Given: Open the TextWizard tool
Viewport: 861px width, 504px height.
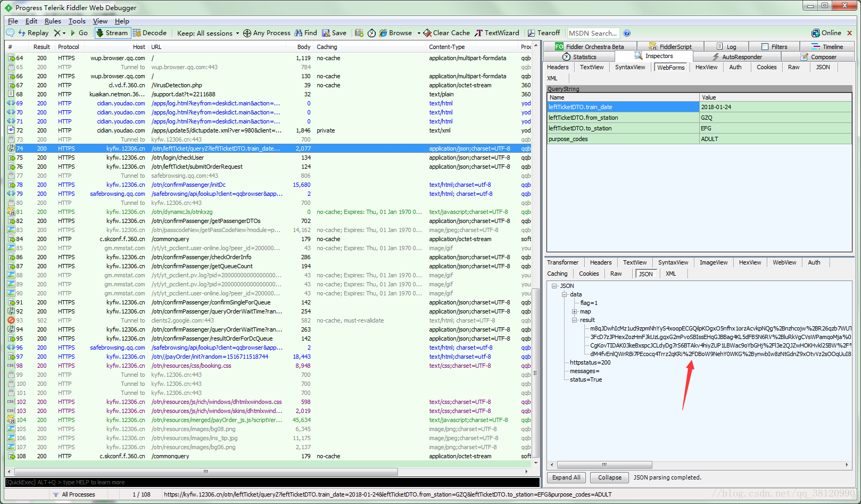Looking at the screenshot, I should pos(497,33).
